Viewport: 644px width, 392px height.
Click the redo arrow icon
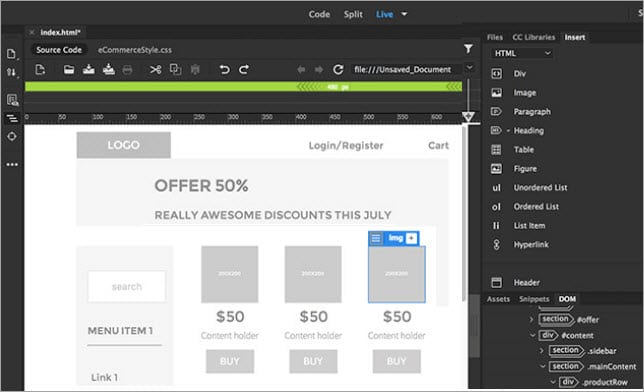pyautogui.click(x=244, y=69)
